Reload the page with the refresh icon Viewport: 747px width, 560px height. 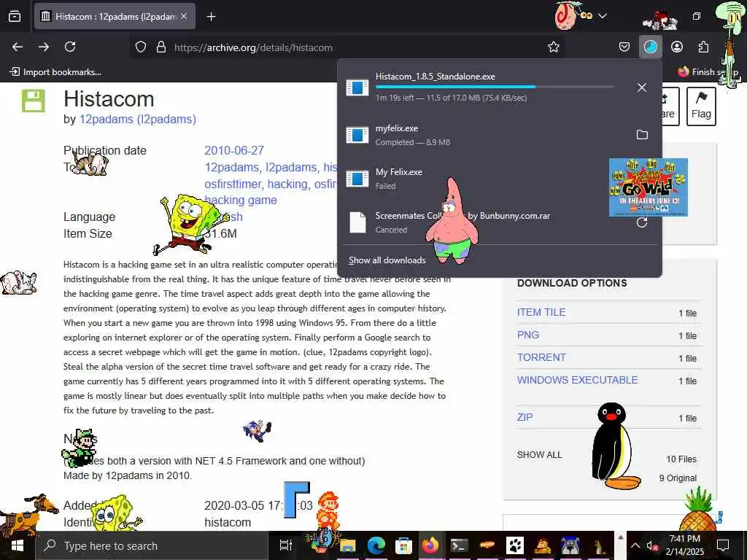click(70, 47)
